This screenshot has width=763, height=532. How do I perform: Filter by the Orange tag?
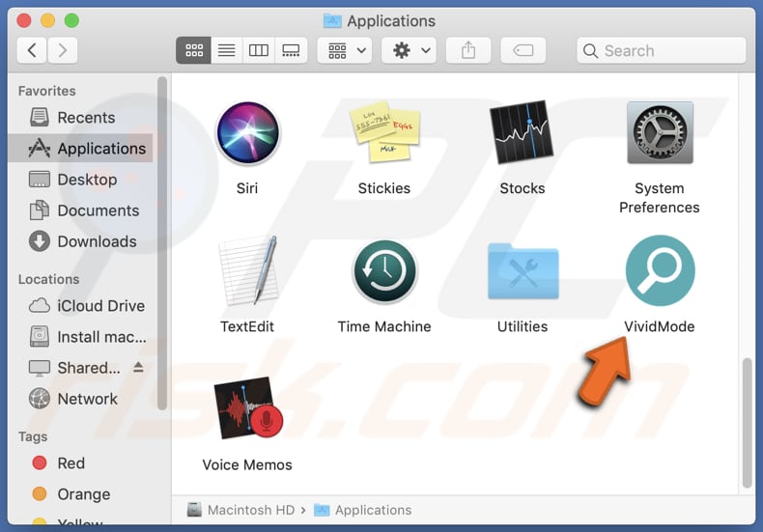[x=81, y=494]
